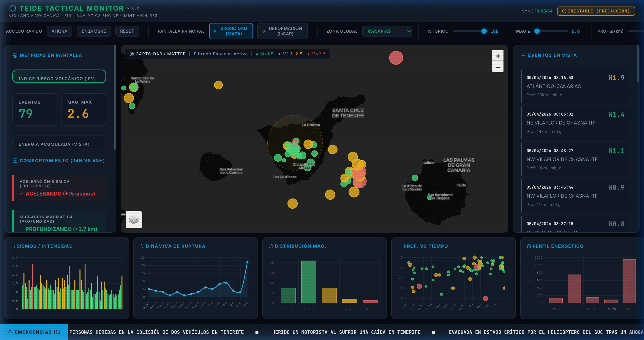The height and width of the screenshot is (340, 644).
Task: Click the EVENTOS 79 metric card
Action: click(35, 109)
